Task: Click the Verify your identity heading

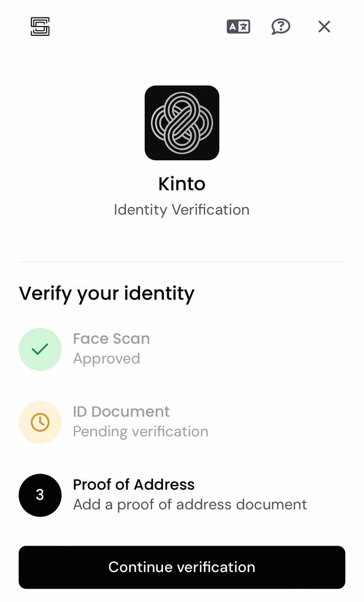Action: pos(107,294)
